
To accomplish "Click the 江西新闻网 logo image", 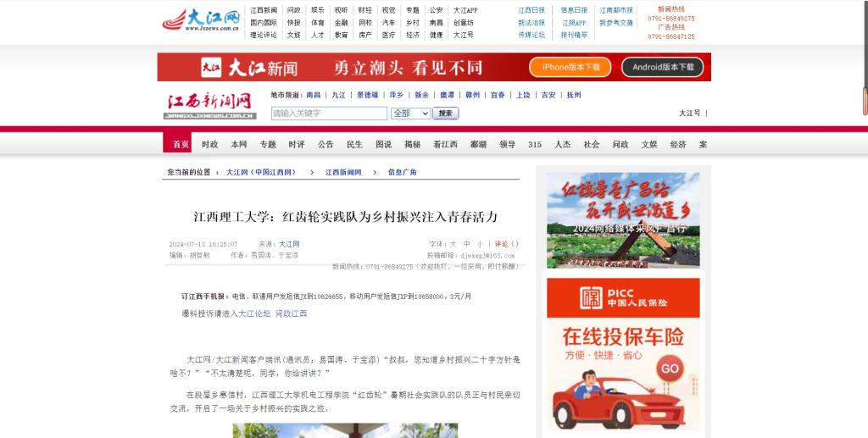I will coord(209,106).
